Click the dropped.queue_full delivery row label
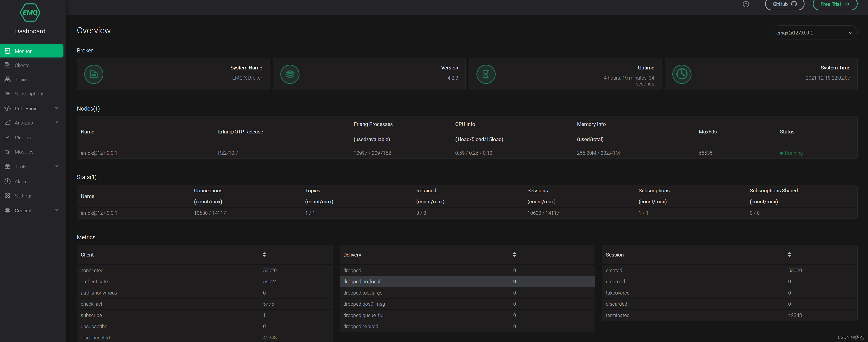This screenshot has width=868, height=342. click(364, 315)
